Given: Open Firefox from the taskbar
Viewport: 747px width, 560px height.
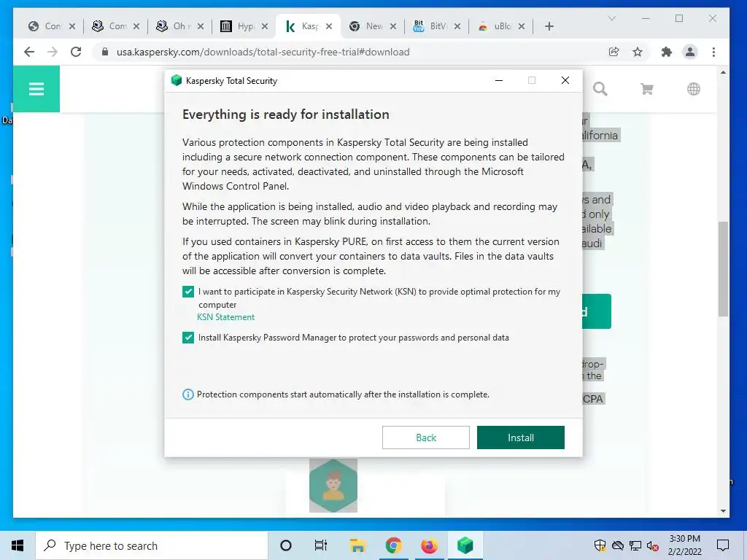Looking at the screenshot, I should 429,545.
